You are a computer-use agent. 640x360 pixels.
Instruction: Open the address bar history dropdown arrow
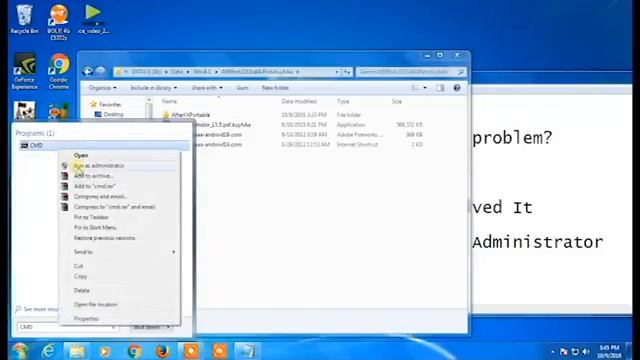click(337, 72)
